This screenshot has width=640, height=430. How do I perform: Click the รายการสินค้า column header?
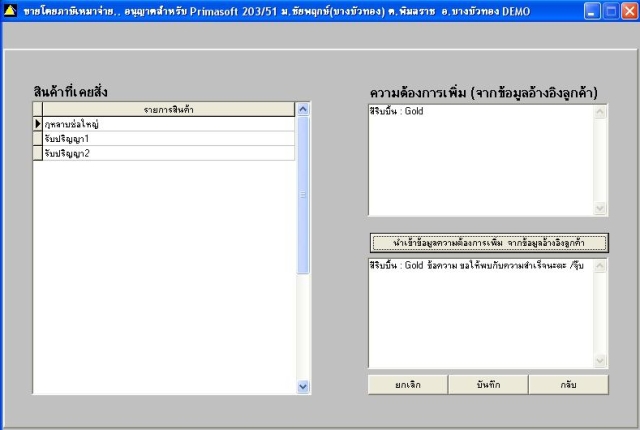[x=169, y=109]
